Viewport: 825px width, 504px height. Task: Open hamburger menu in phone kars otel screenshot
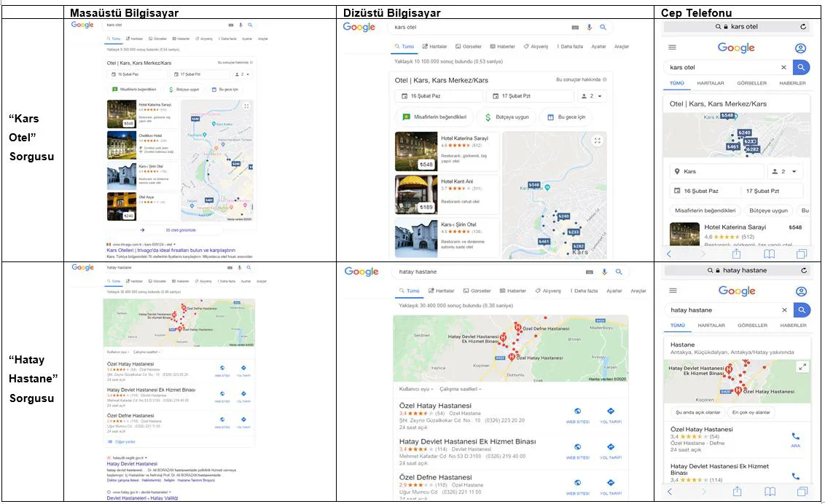click(672, 47)
